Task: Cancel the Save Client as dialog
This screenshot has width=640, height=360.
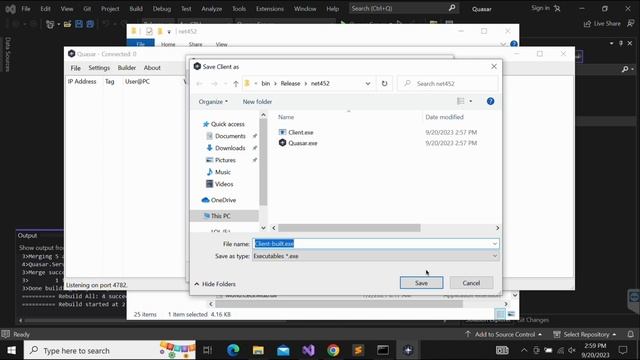Action: [471, 283]
